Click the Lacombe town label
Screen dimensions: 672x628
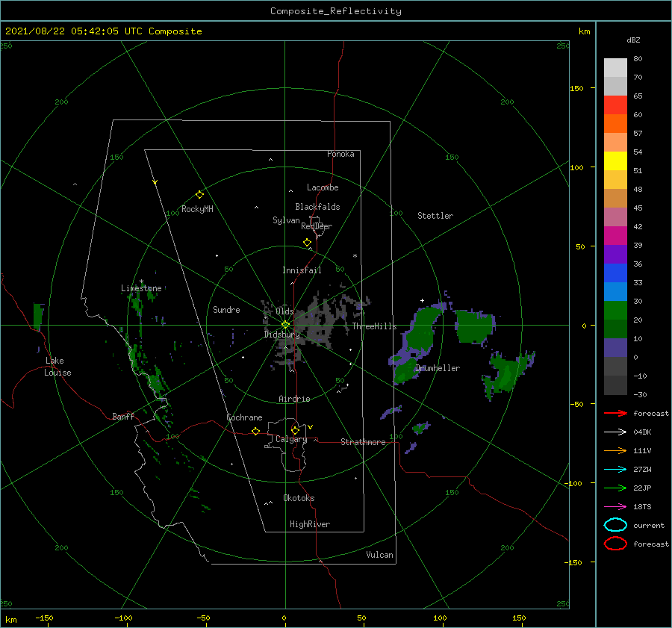point(323,187)
